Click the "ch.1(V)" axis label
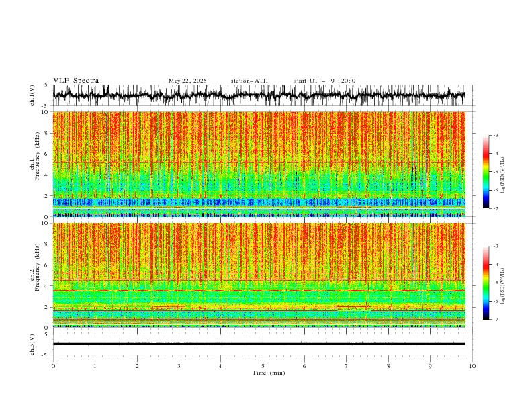 point(32,95)
